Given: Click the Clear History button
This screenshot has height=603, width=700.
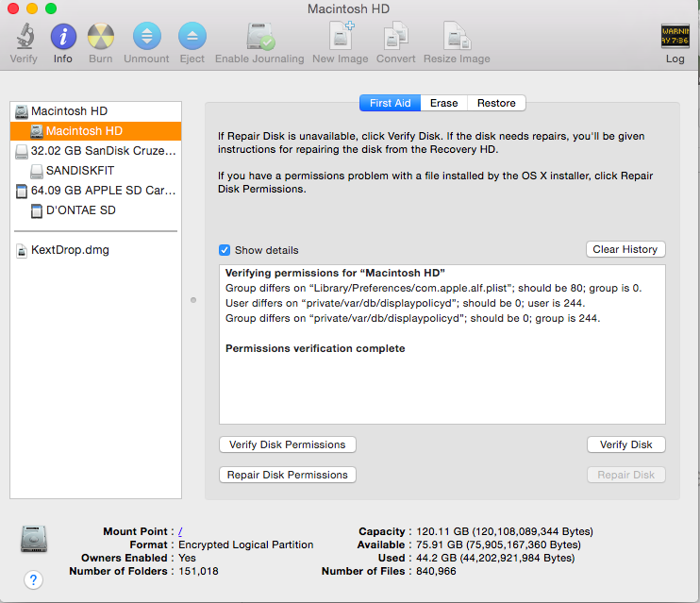Looking at the screenshot, I should pyautogui.click(x=625, y=249).
